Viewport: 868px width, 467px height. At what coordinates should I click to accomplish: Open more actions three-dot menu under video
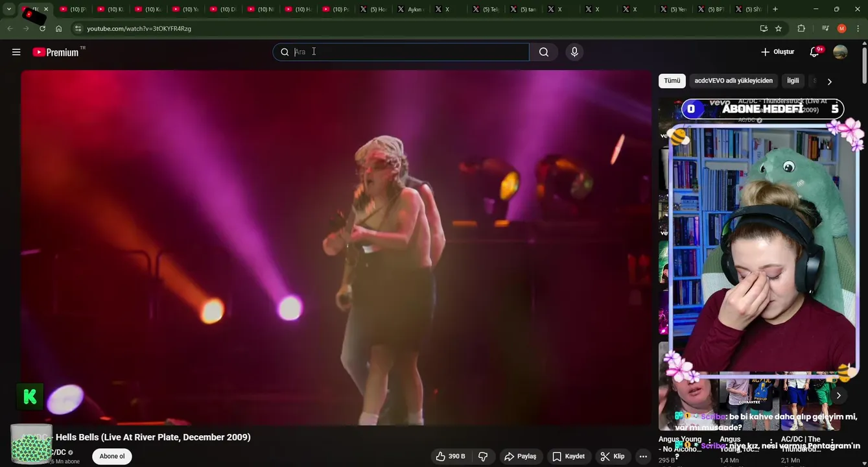(x=643, y=457)
